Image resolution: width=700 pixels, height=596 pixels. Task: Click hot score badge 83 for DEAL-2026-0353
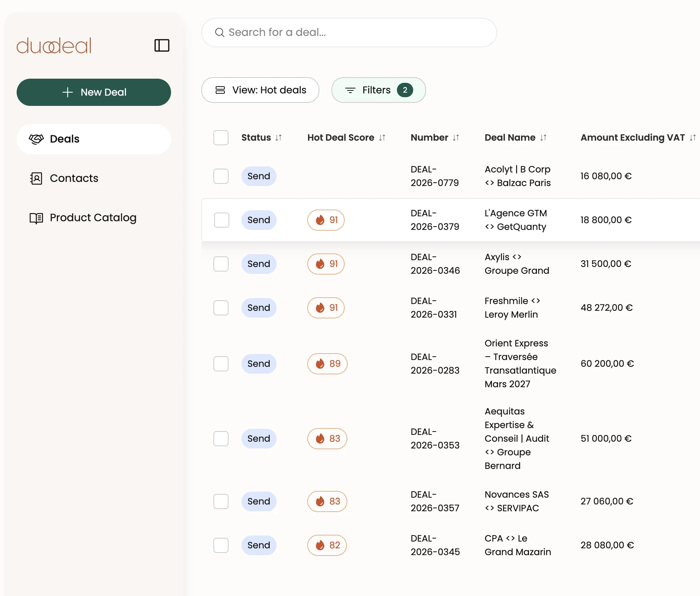(x=327, y=439)
